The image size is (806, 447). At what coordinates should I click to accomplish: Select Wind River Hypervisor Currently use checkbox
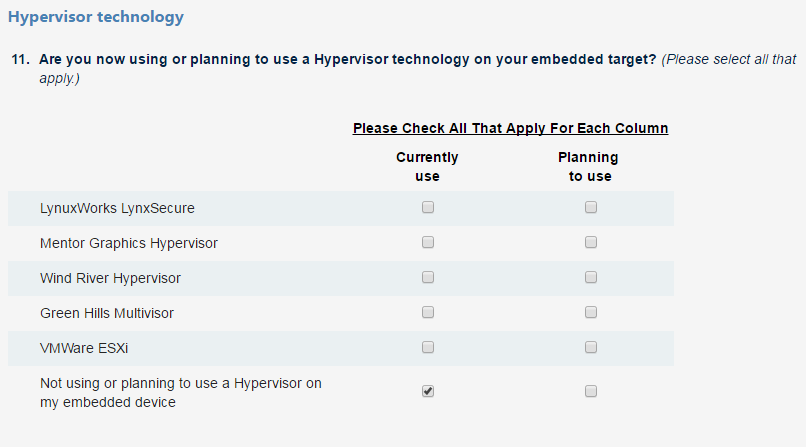428,277
